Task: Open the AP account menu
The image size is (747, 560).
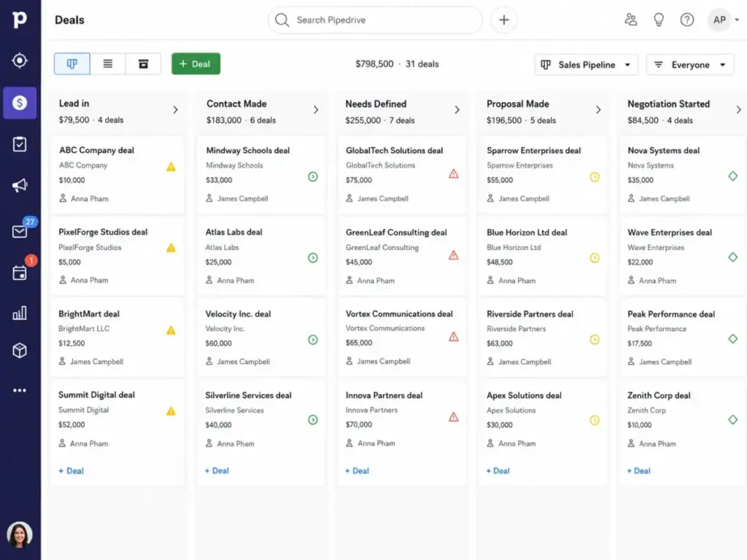Action: (x=723, y=20)
